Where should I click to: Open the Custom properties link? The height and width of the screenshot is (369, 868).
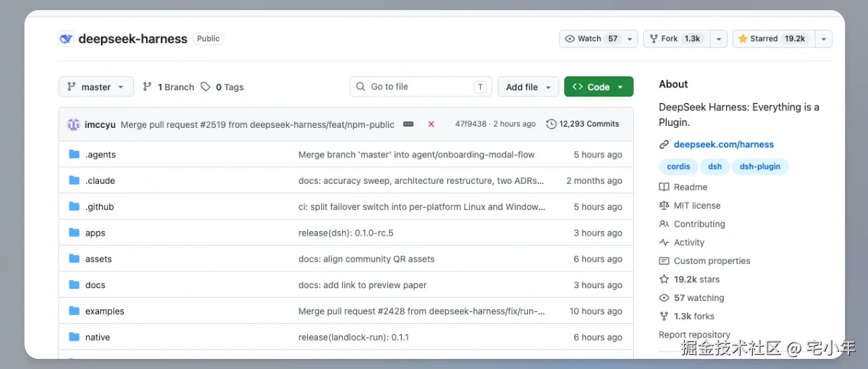[704, 261]
